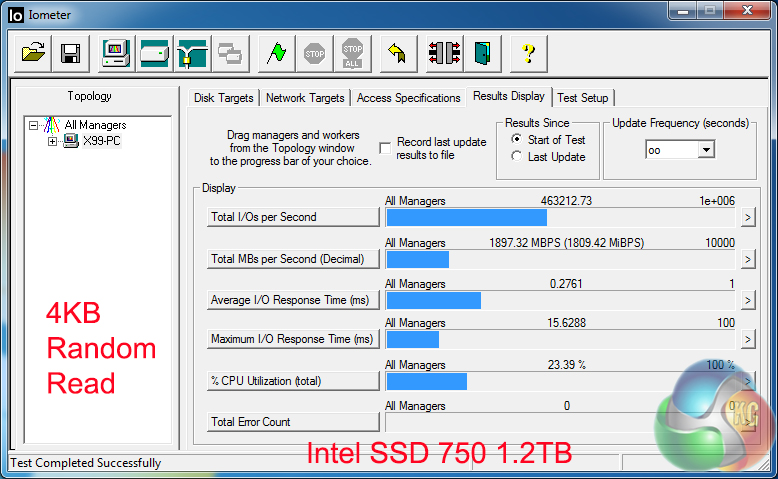Select X99-PC computer icon

(x=71, y=141)
